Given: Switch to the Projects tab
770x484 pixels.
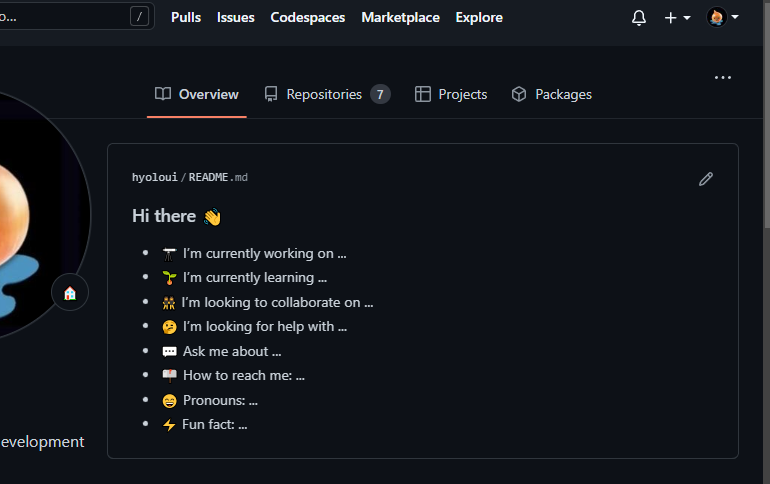Looking at the screenshot, I should click(x=451, y=94).
